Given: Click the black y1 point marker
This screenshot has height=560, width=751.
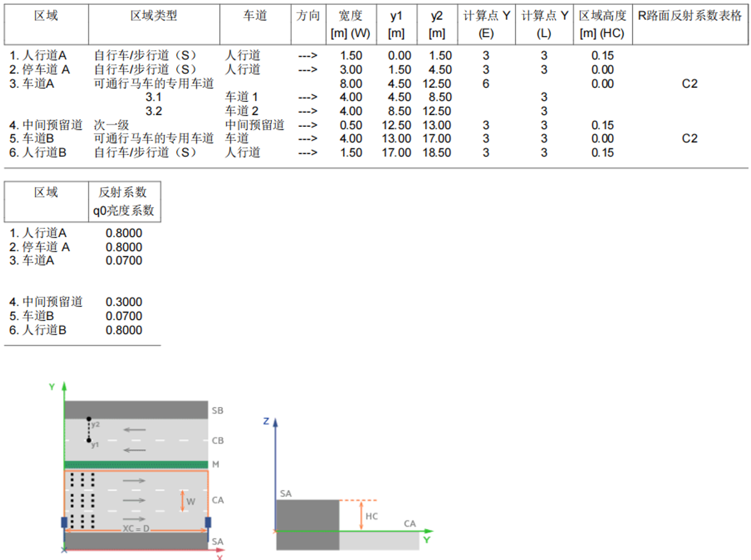Looking at the screenshot, I should 89,440.
